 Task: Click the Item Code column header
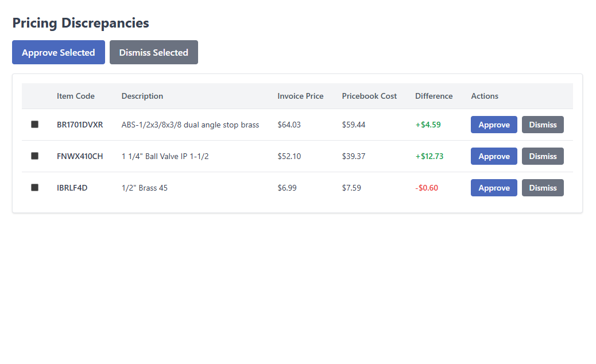(x=76, y=96)
